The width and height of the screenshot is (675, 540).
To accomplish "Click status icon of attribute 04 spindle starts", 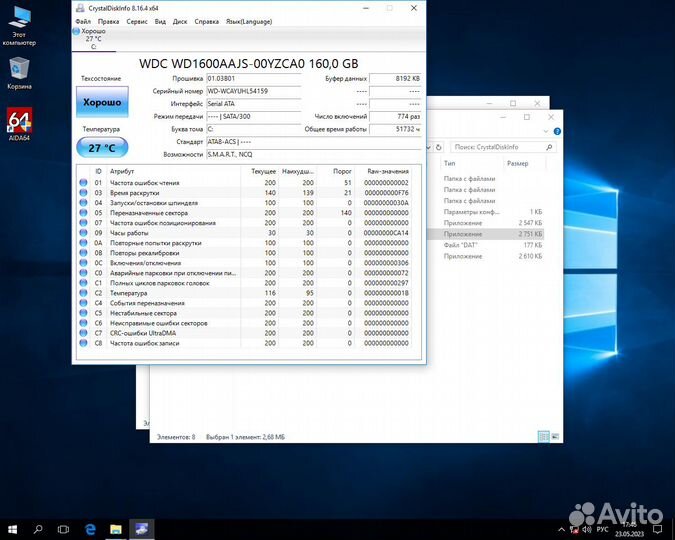I will 84,202.
